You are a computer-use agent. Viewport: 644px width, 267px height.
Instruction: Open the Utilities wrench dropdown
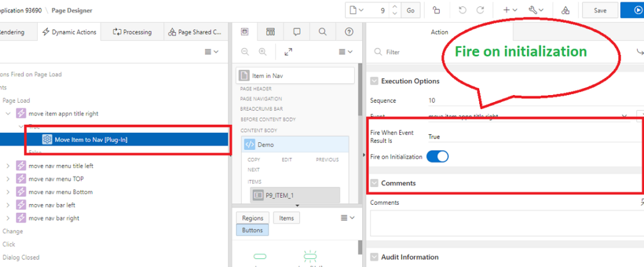coord(536,10)
